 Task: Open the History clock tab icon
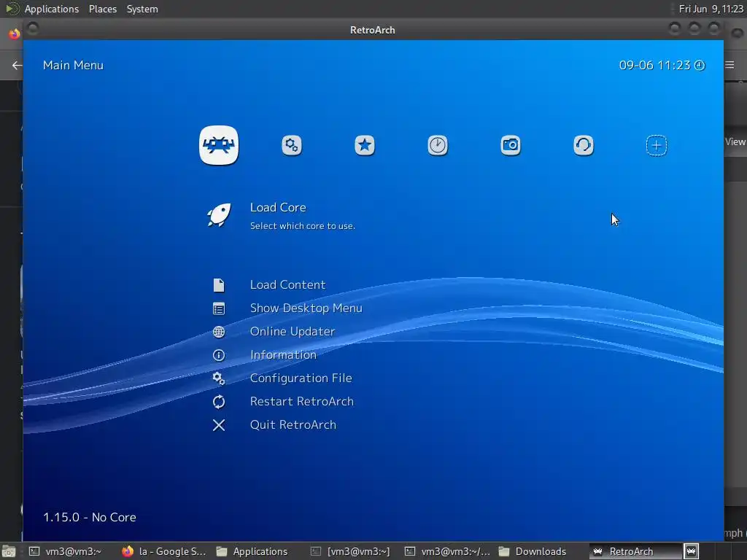click(438, 145)
